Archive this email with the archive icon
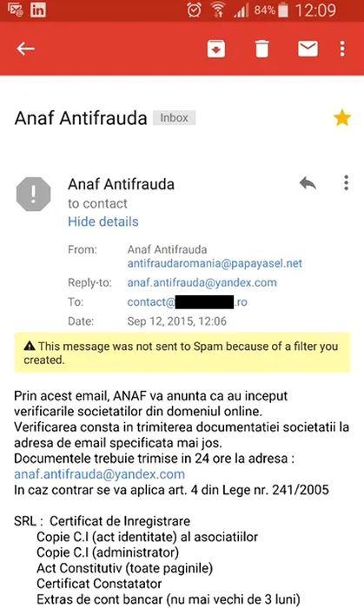 tap(216, 49)
